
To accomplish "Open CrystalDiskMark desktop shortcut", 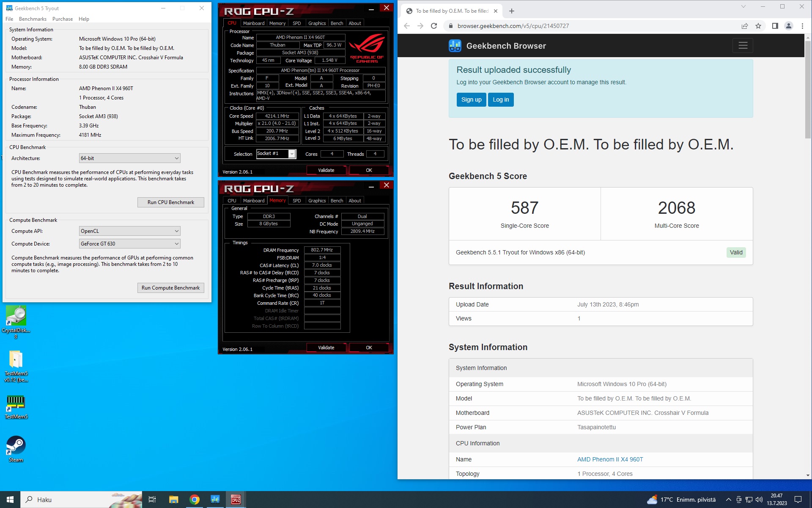I will click(16, 322).
